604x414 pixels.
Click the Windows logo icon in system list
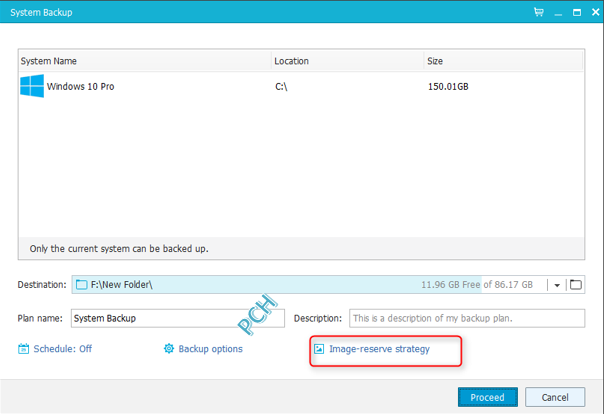(32, 86)
